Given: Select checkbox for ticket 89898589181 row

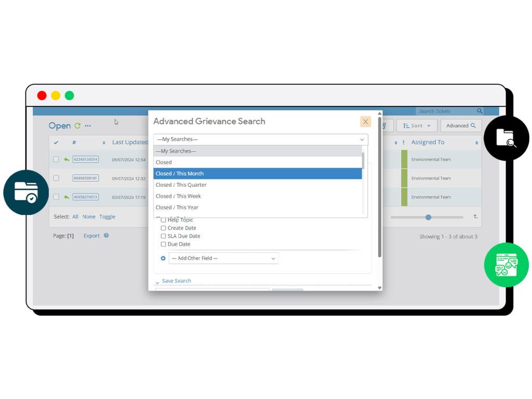Looking at the screenshot, I should tap(56, 178).
